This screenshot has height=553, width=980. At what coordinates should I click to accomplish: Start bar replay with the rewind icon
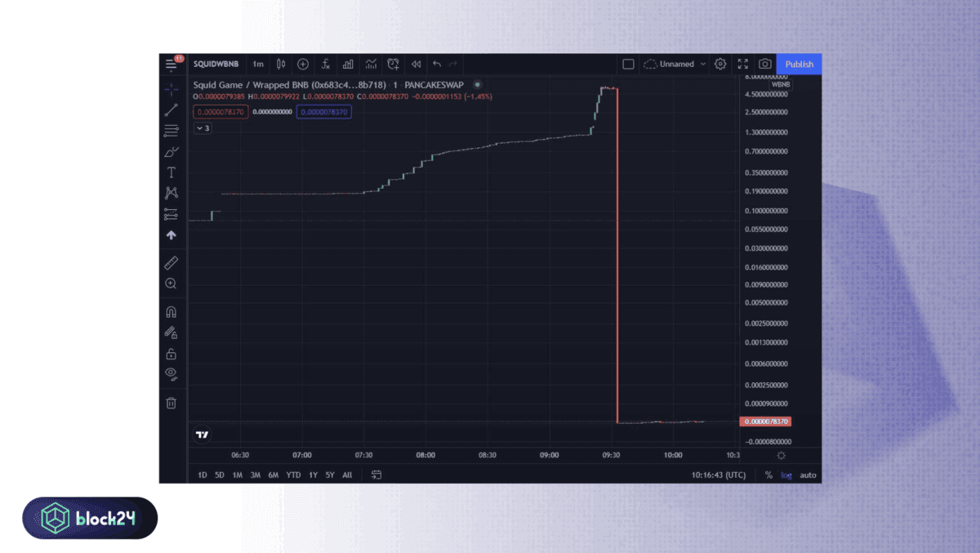(x=416, y=64)
